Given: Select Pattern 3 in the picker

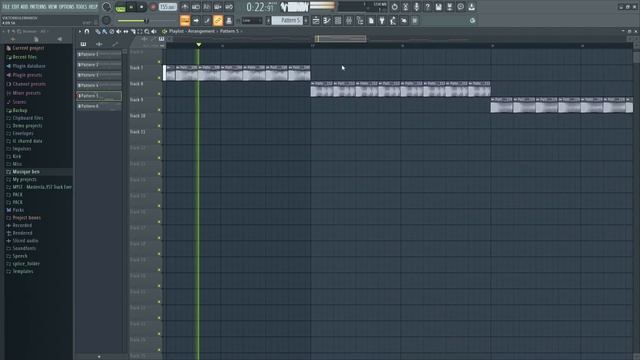Looking at the screenshot, I should pyautogui.click(x=99, y=75).
